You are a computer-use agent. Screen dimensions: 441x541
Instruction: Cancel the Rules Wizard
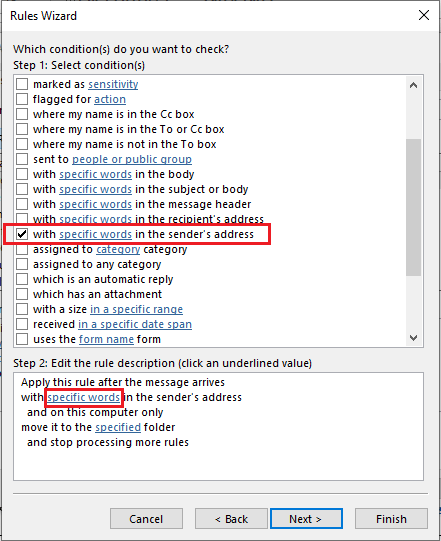click(146, 519)
